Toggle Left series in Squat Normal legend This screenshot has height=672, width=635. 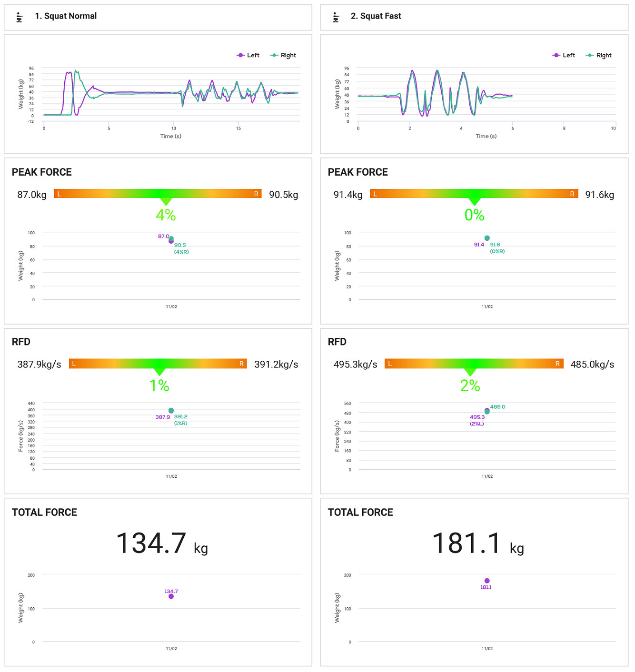[248, 55]
